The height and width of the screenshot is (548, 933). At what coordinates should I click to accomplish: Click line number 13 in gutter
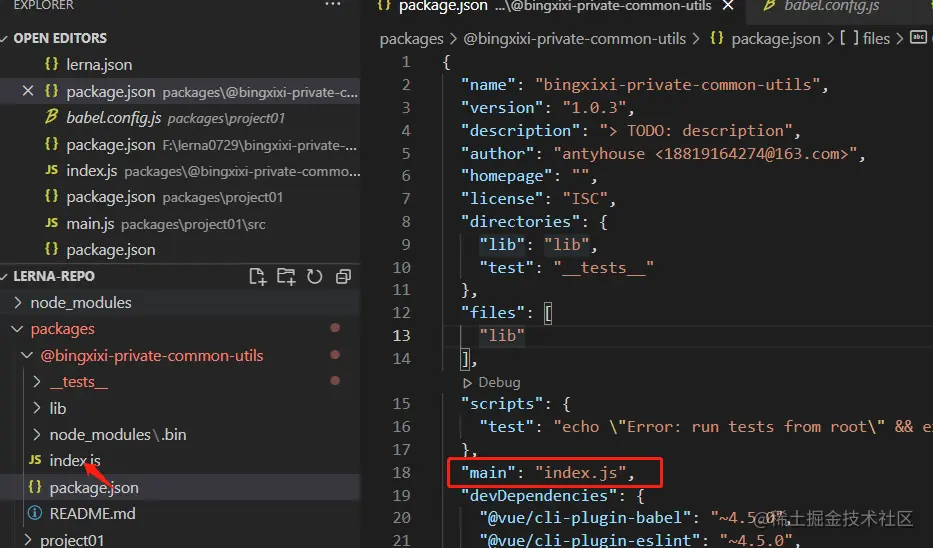(x=402, y=336)
